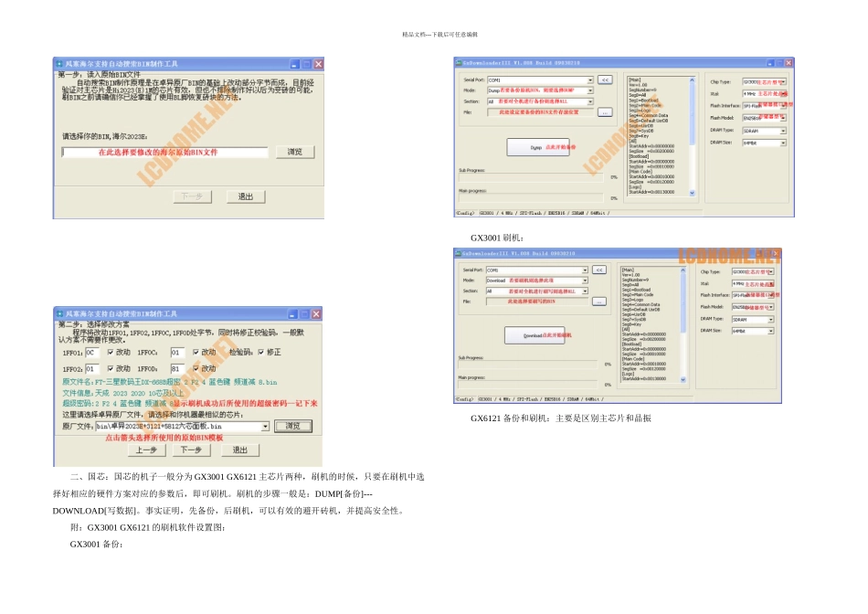The height and width of the screenshot is (614, 868).
Task: Toggle the 改动 checkbox next to 1FF0C
Action: (x=196, y=352)
